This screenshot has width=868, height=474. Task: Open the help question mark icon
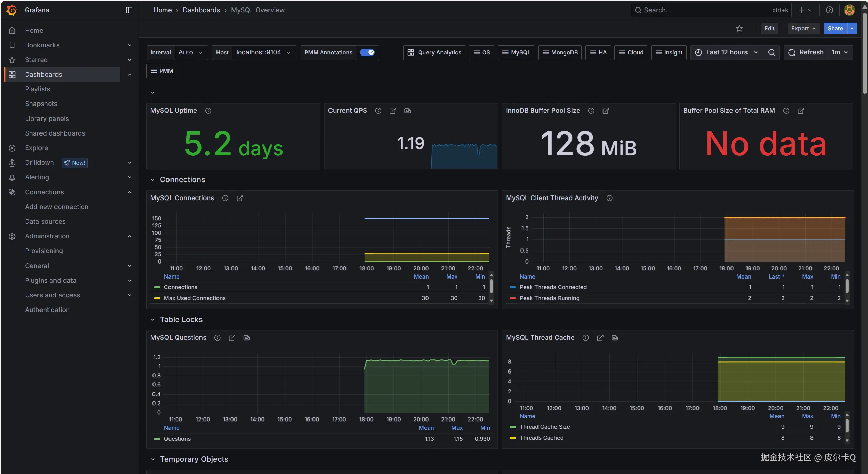(829, 10)
